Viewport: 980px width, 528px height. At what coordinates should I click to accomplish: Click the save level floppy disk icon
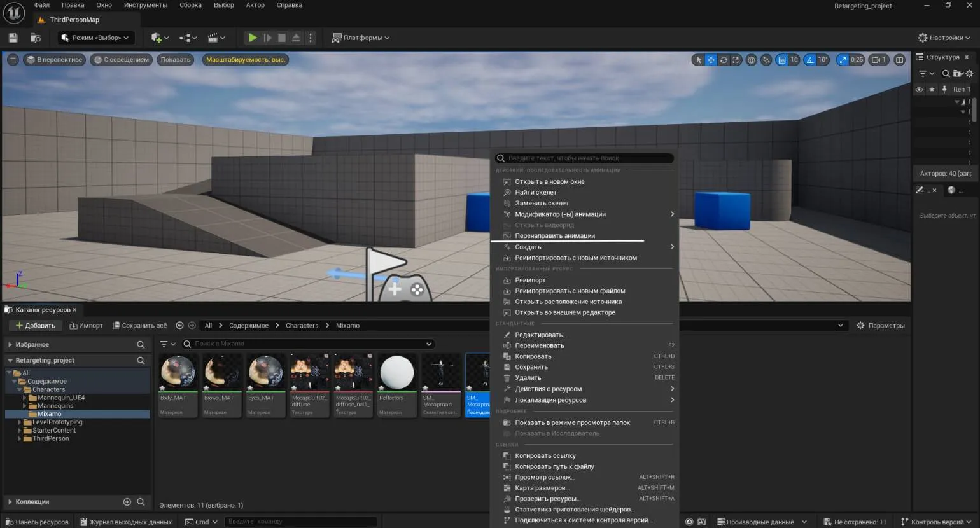(x=13, y=38)
